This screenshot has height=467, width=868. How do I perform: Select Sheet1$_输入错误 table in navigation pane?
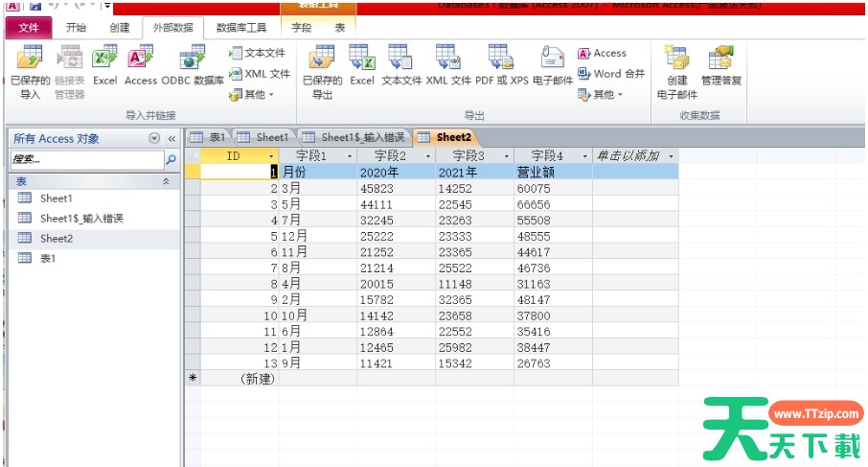(x=80, y=219)
